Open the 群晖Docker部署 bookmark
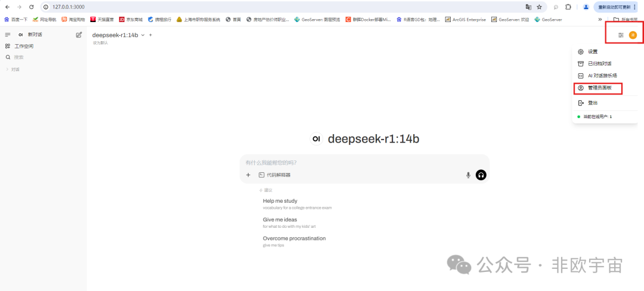The height and width of the screenshot is (291, 644). pos(369,19)
